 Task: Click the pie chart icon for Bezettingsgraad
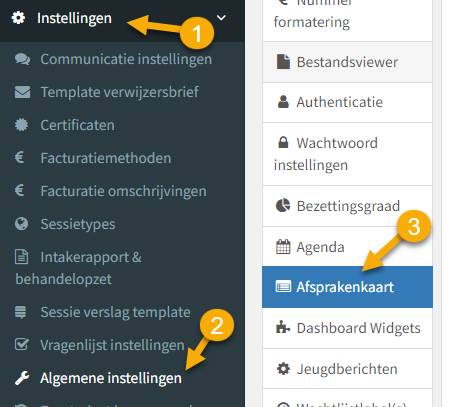point(283,205)
